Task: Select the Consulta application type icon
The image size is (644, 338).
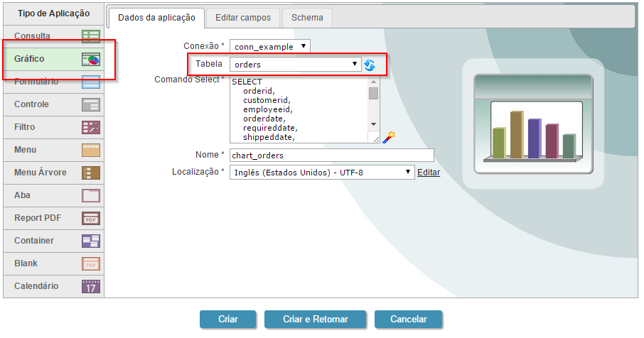Action: [90, 36]
